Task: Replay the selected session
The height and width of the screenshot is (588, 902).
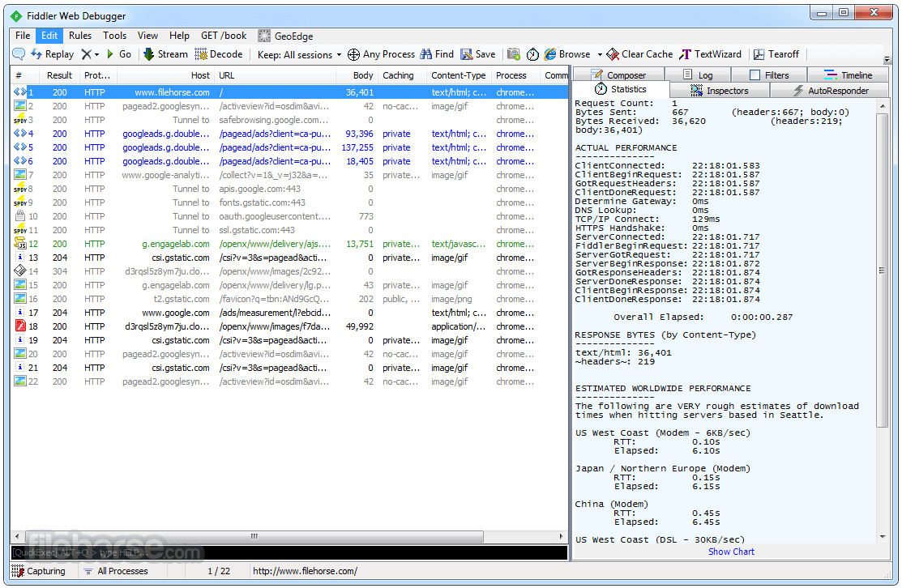Action: pos(53,54)
